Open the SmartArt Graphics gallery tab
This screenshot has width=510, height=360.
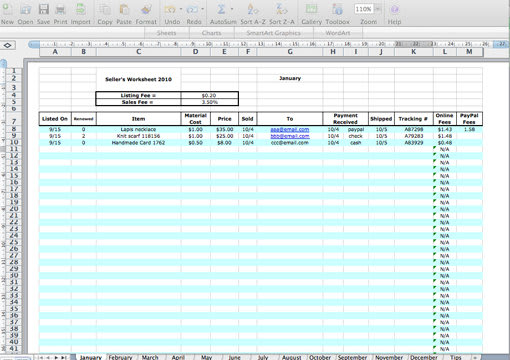click(x=273, y=33)
